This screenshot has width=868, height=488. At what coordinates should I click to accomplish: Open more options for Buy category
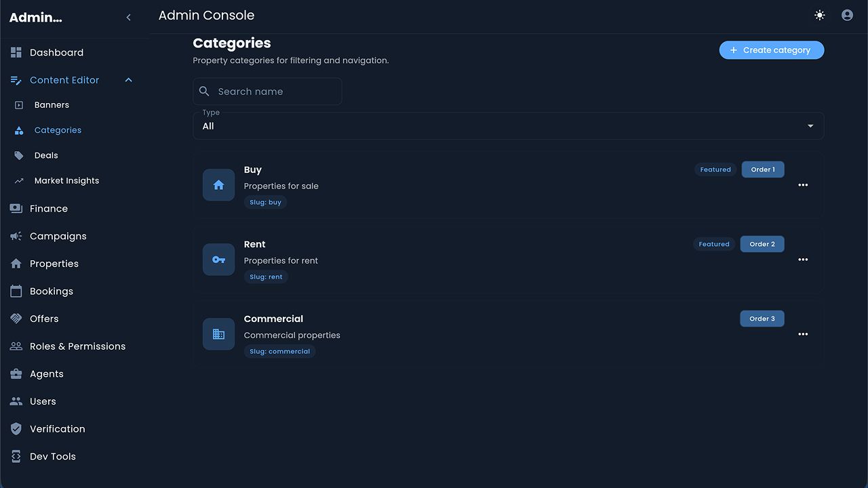pyautogui.click(x=803, y=185)
